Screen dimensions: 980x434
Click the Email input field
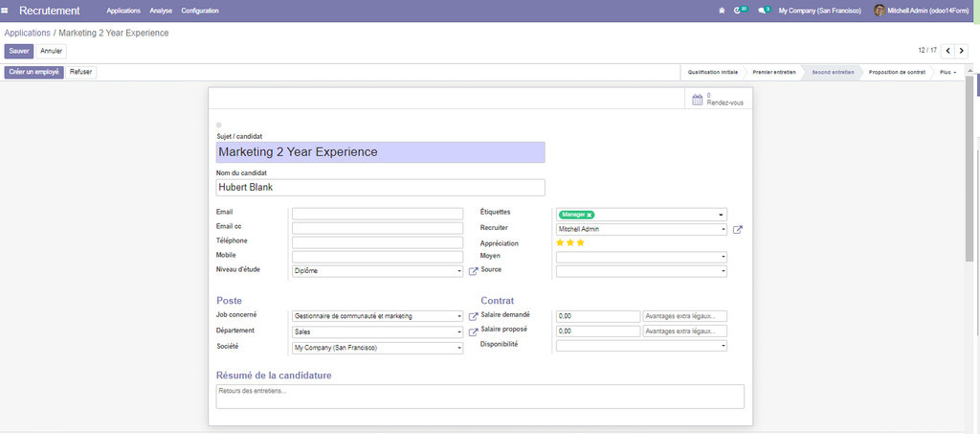coord(377,215)
